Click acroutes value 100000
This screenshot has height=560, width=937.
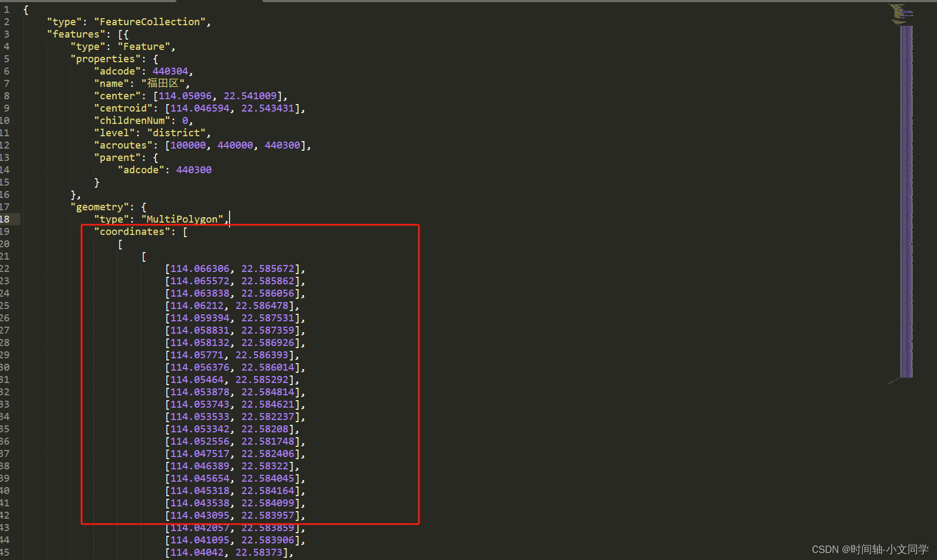coord(188,145)
